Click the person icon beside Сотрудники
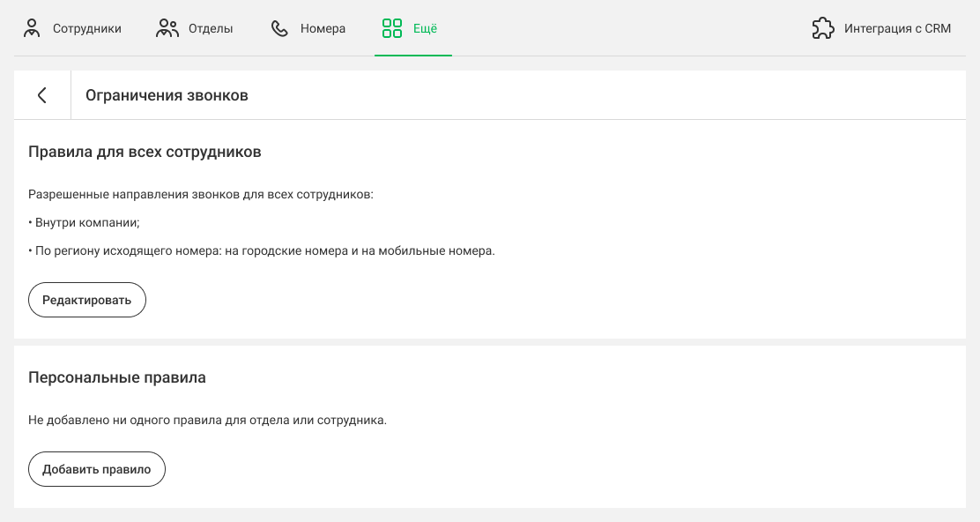980x522 pixels. click(x=31, y=28)
